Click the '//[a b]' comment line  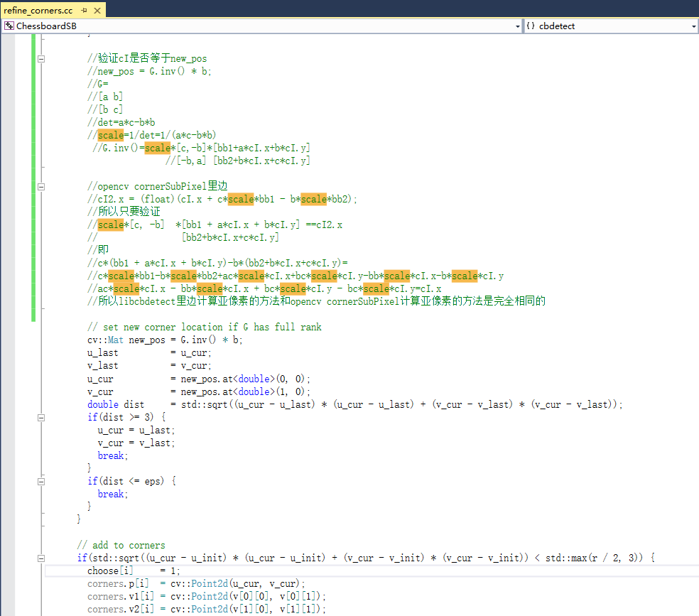pyautogui.click(x=105, y=97)
